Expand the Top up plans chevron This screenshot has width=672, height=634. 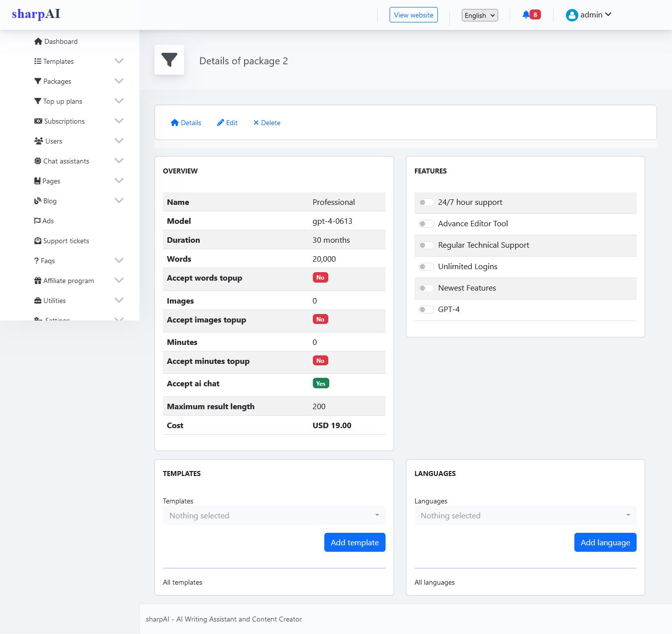point(119,101)
